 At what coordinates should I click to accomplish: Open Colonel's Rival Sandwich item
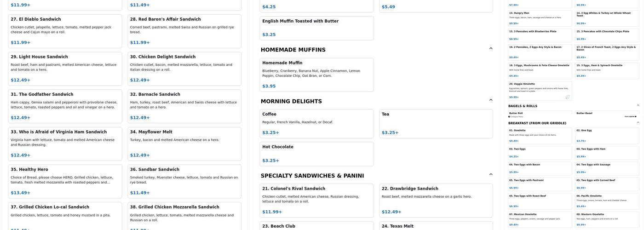(x=316, y=201)
